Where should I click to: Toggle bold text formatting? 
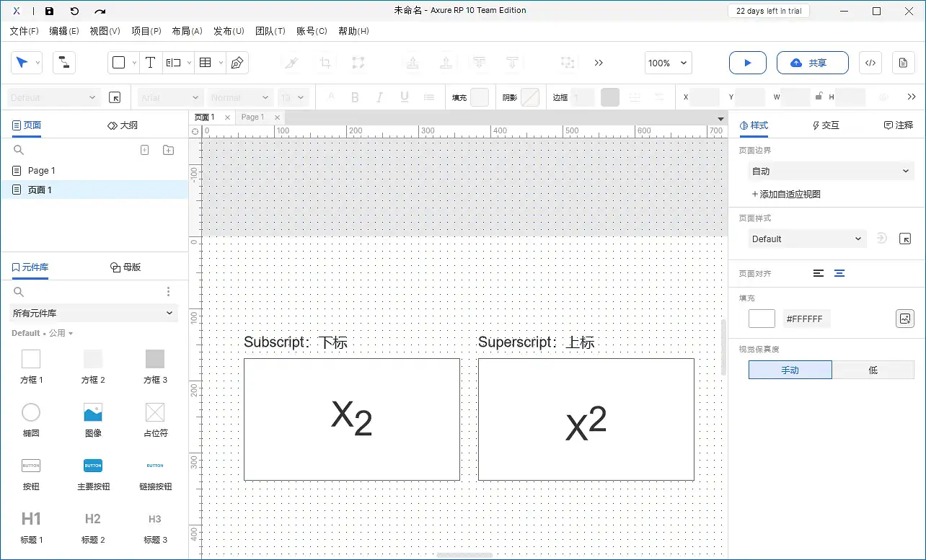click(x=355, y=97)
